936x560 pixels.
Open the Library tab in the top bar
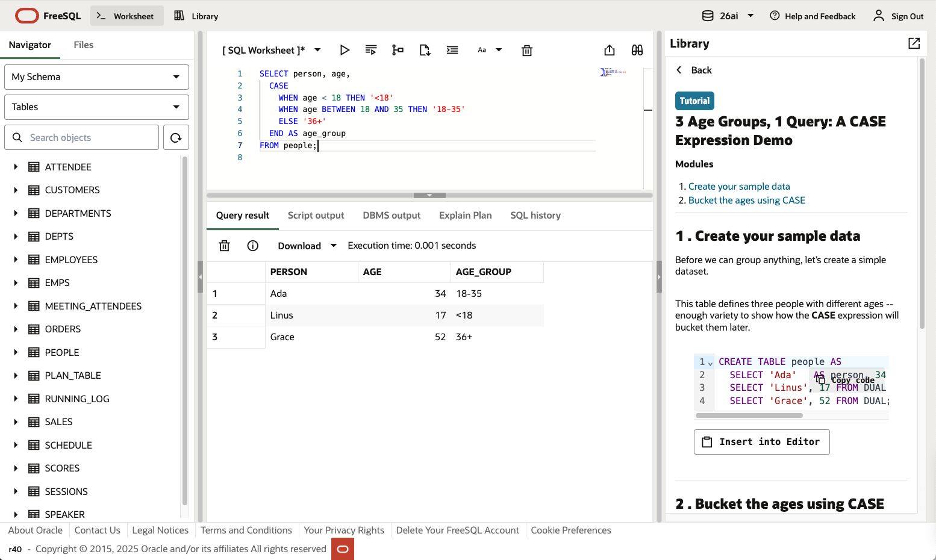(196, 16)
